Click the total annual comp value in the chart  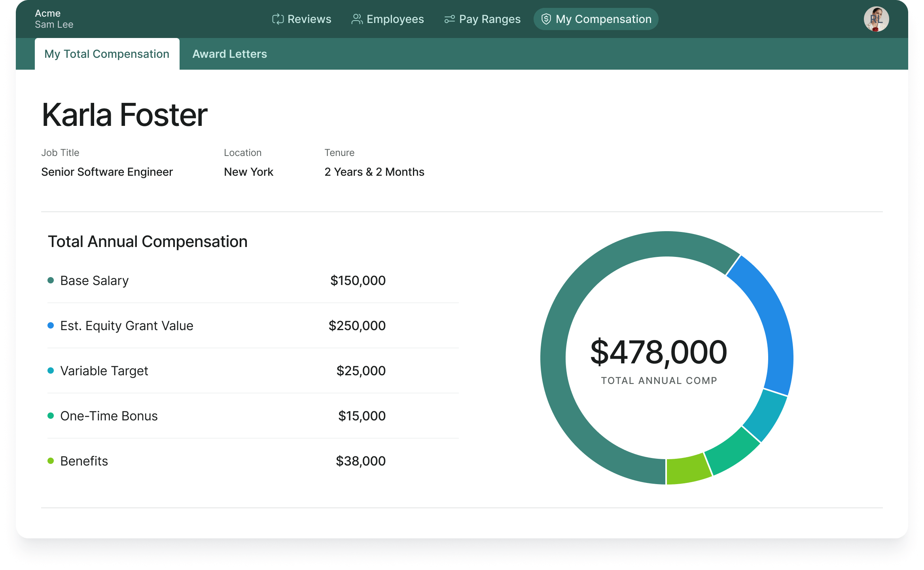click(659, 350)
